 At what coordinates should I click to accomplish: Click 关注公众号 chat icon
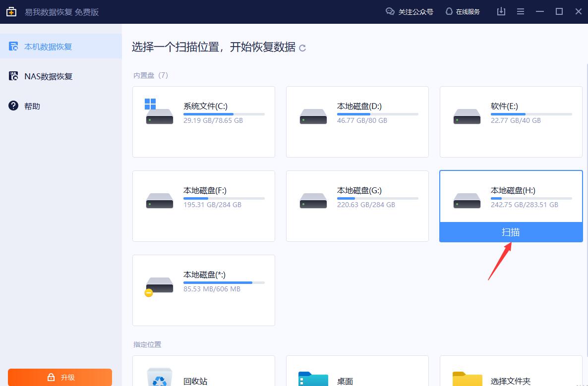coord(390,11)
